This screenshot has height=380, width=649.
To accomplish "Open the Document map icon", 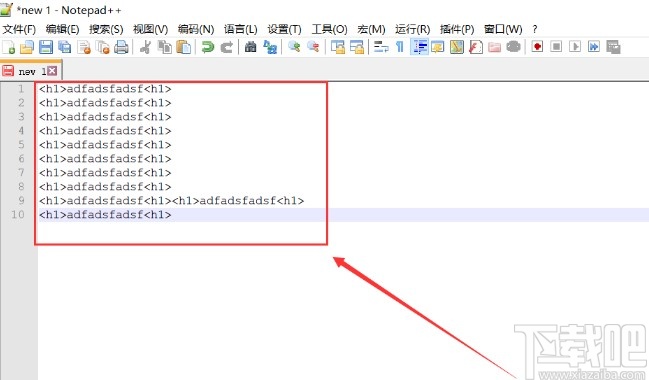I will coord(457,47).
